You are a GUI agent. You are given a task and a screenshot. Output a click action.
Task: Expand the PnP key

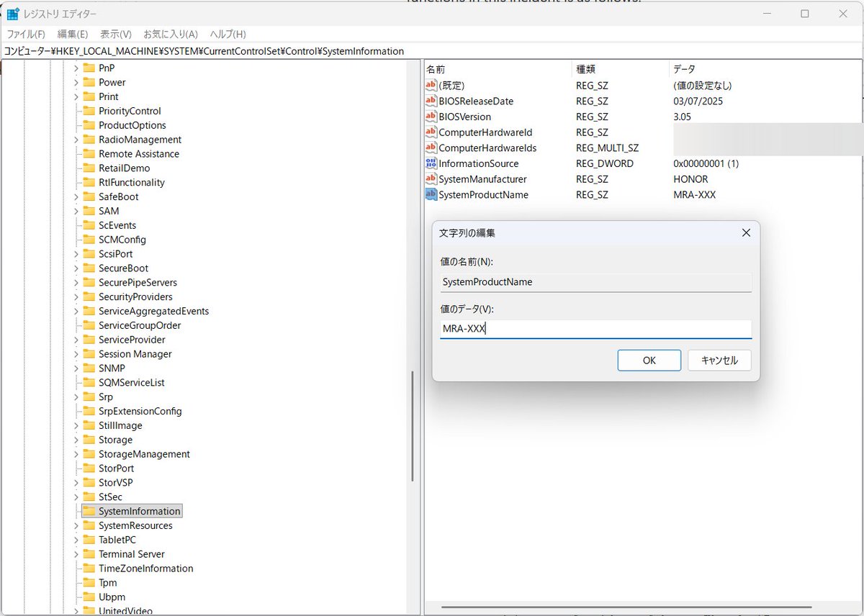(76, 68)
